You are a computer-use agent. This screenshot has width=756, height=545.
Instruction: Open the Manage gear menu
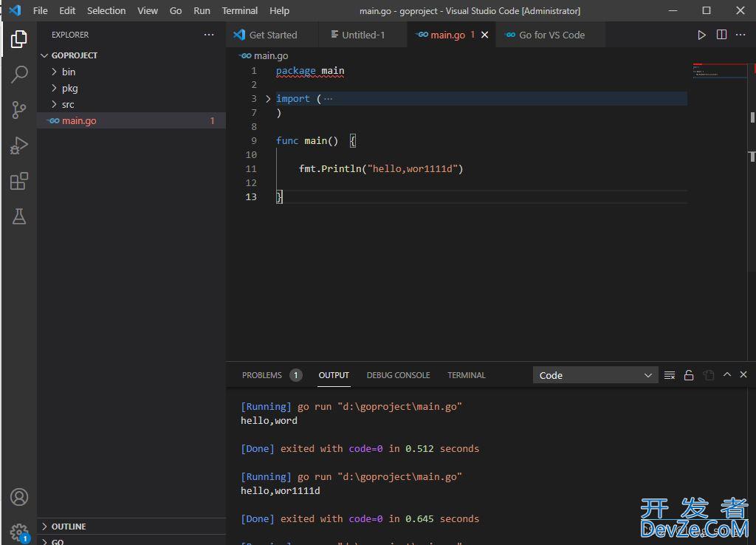tap(18, 532)
